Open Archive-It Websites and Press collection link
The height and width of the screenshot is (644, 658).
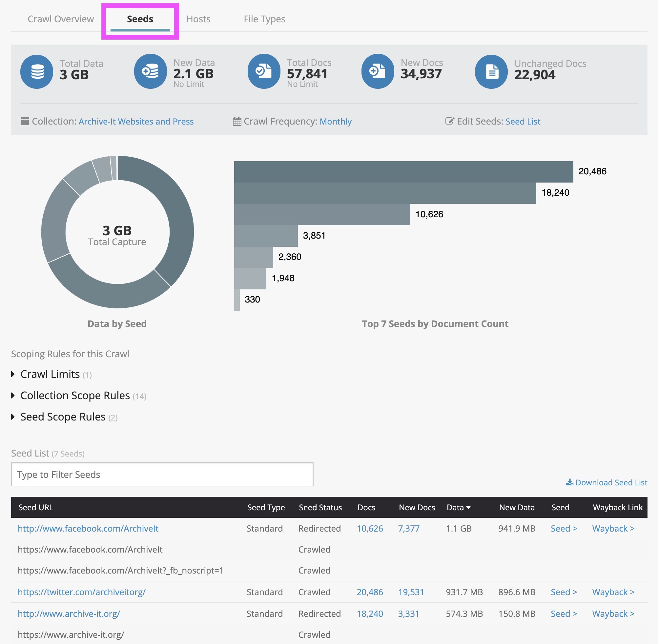coord(136,122)
